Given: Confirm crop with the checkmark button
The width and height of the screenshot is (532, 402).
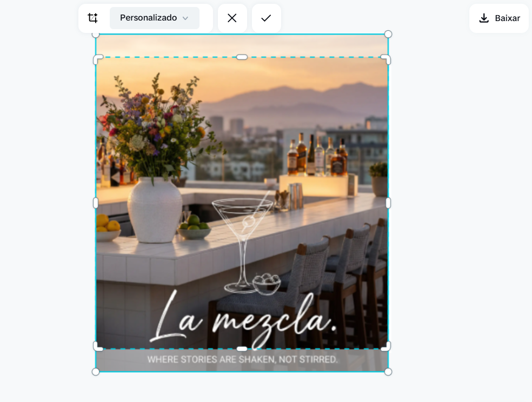Looking at the screenshot, I should tap(267, 18).
